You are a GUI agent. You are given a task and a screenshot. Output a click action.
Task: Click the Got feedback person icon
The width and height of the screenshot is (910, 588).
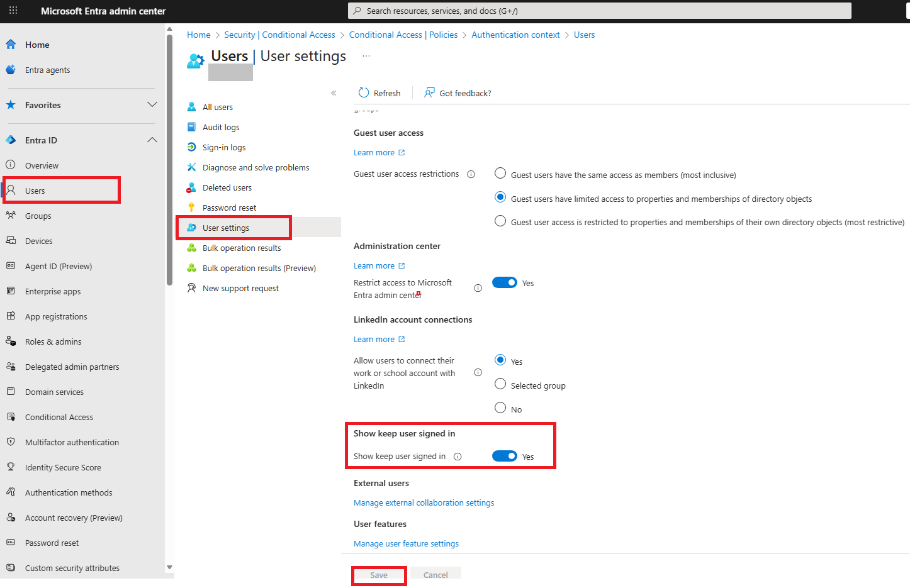click(x=429, y=92)
